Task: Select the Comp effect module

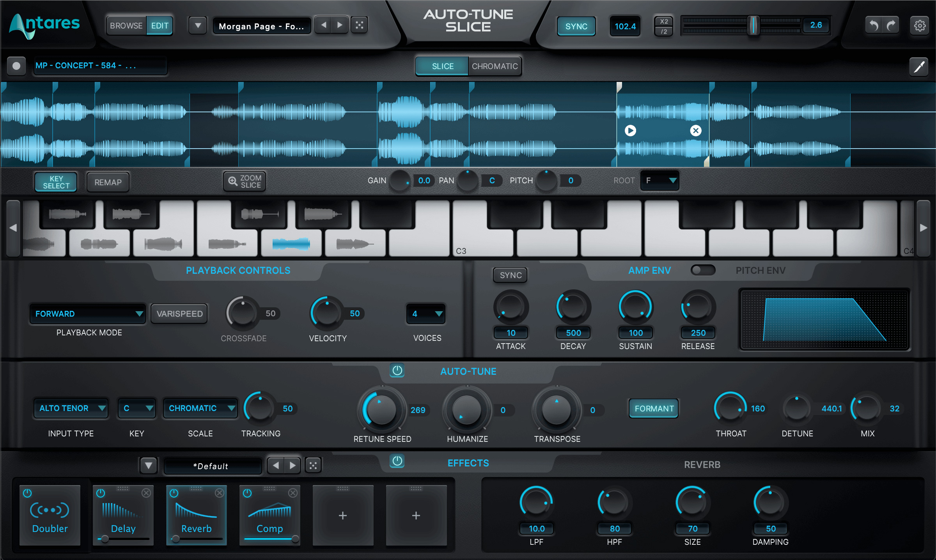Action: [x=270, y=516]
